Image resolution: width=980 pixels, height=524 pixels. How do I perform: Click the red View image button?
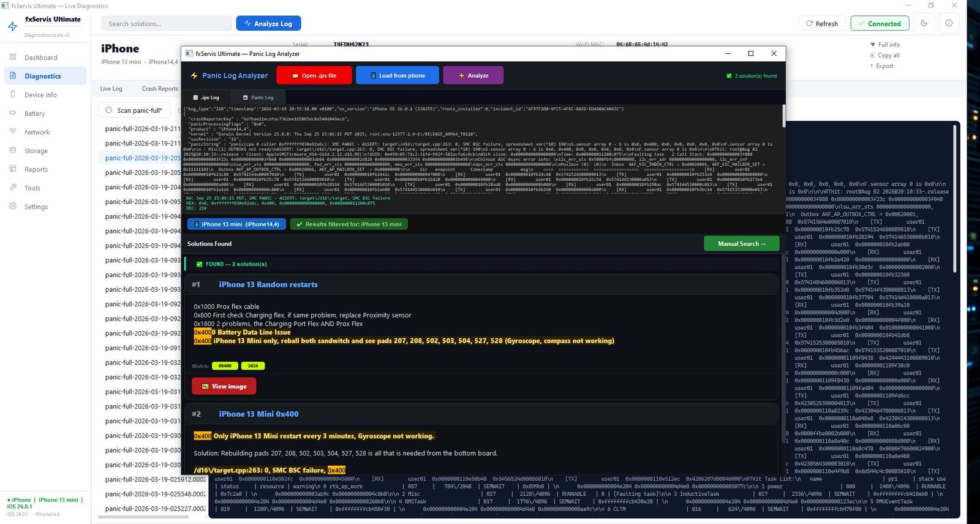[x=224, y=386]
